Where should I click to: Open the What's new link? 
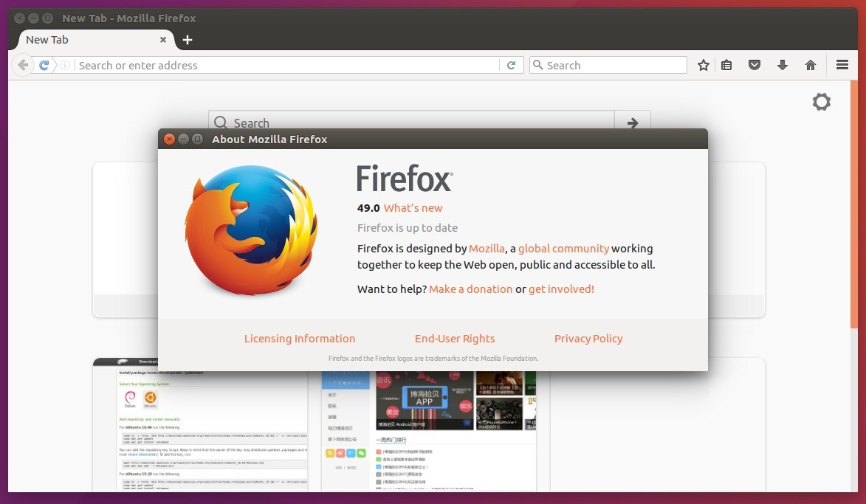coord(413,208)
